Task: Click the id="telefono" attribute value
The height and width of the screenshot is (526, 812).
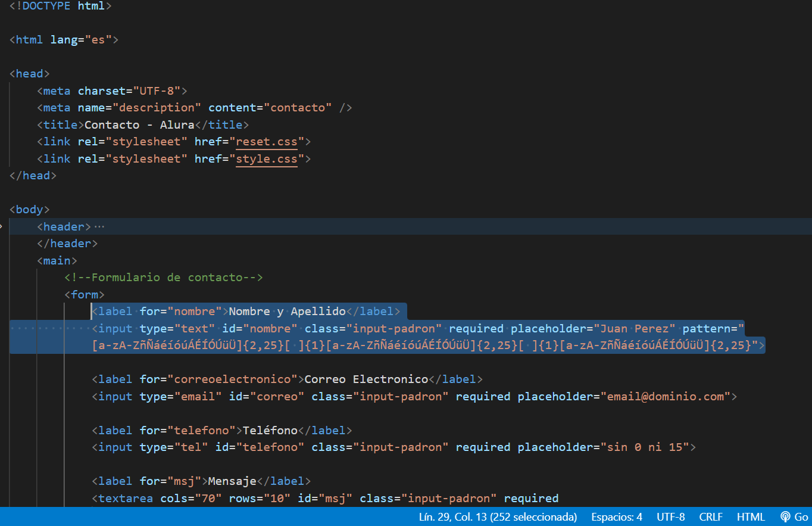Action: point(270,447)
